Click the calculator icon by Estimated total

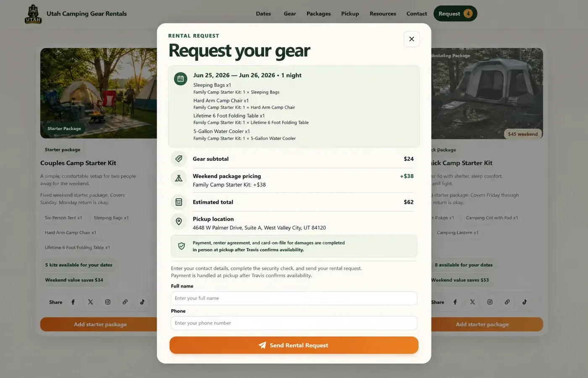point(179,202)
